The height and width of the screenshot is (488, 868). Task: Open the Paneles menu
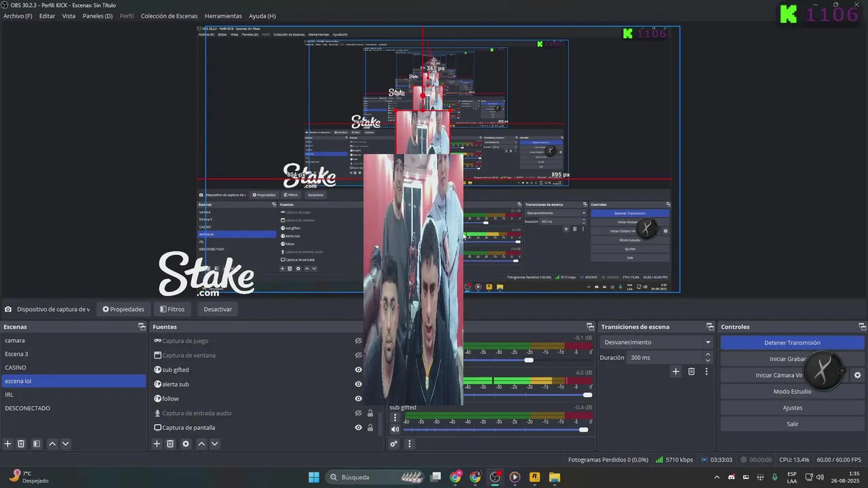tap(98, 16)
